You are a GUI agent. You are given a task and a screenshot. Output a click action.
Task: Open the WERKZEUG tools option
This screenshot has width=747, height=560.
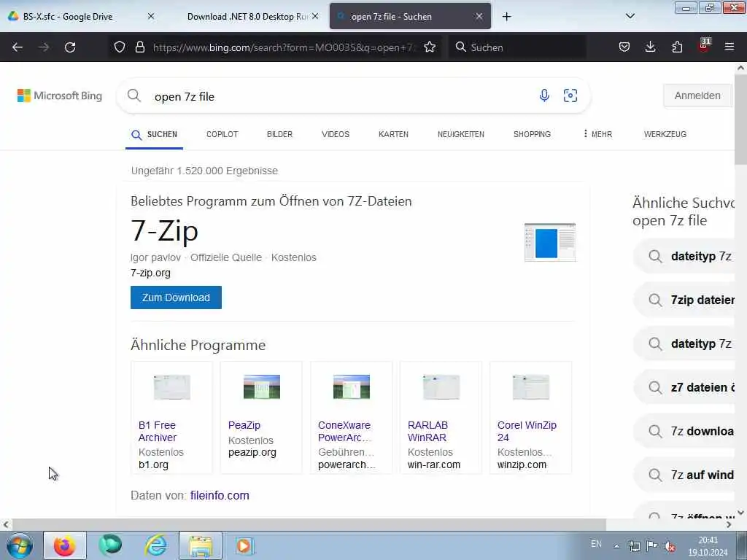click(665, 134)
